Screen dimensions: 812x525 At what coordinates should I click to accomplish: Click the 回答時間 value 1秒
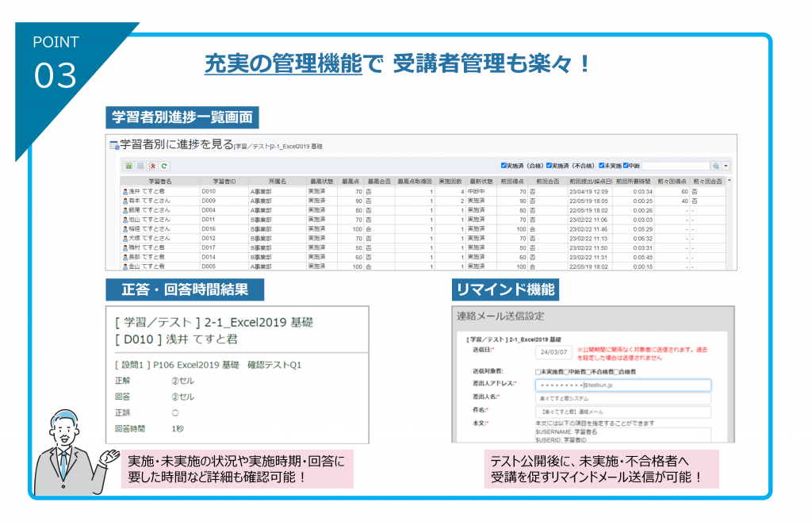[178, 429]
